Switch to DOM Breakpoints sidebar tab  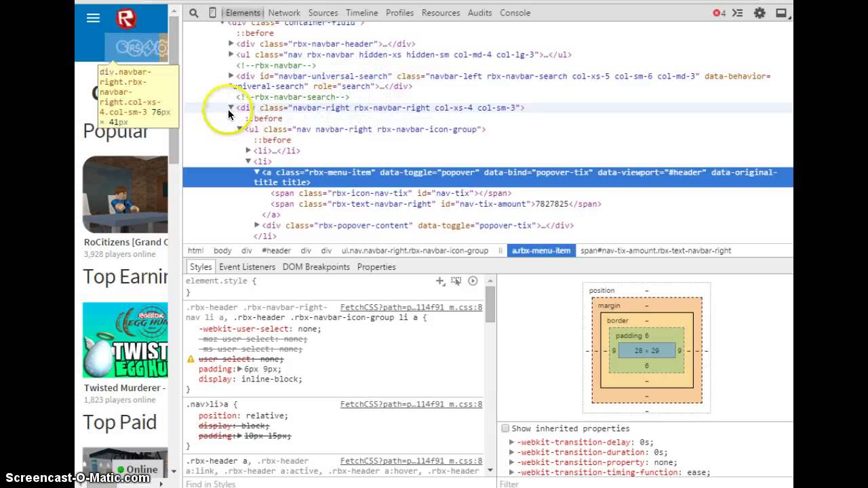click(316, 267)
